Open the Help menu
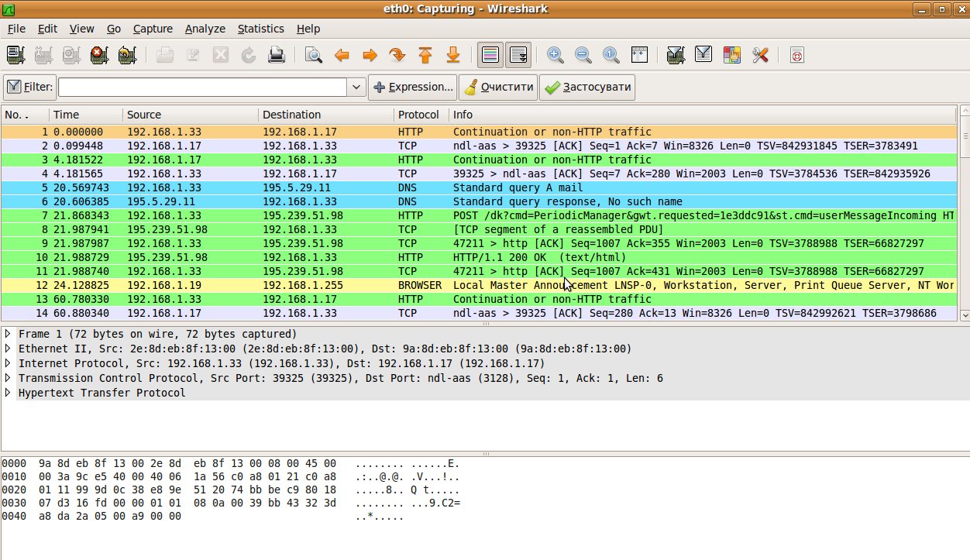The image size is (970, 560). coord(308,29)
